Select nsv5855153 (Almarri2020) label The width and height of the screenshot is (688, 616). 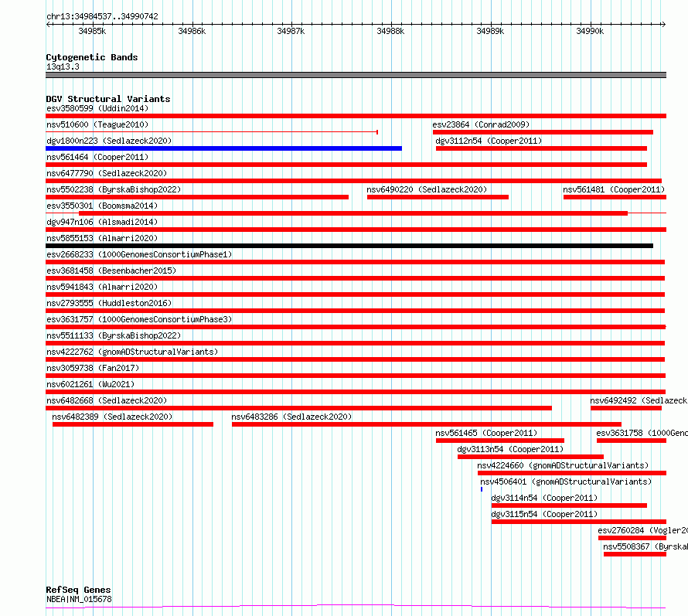[102, 238]
